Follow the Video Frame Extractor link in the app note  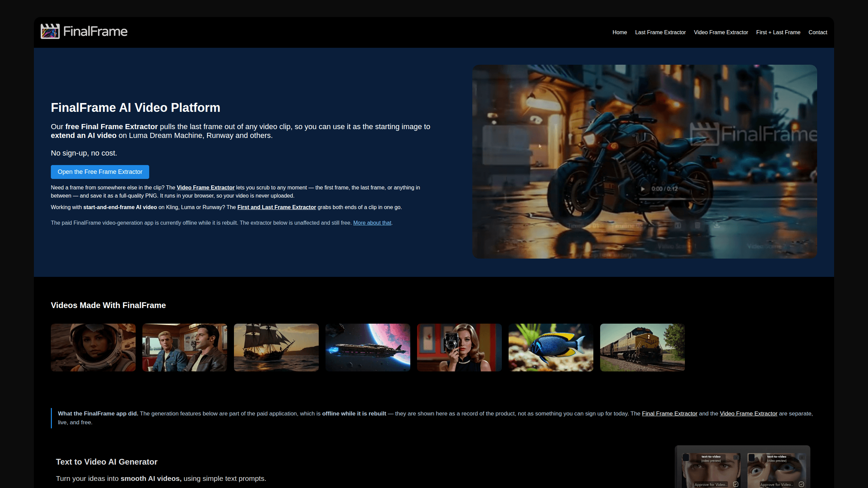coord(749,413)
